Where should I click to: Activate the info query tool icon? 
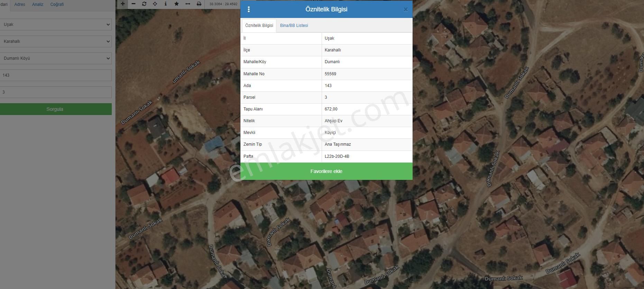[166, 4]
